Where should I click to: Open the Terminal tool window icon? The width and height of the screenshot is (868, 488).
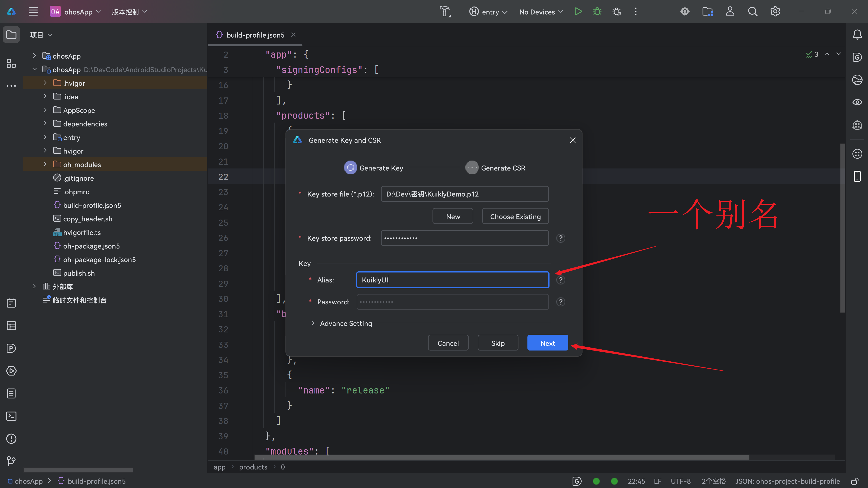click(x=11, y=416)
